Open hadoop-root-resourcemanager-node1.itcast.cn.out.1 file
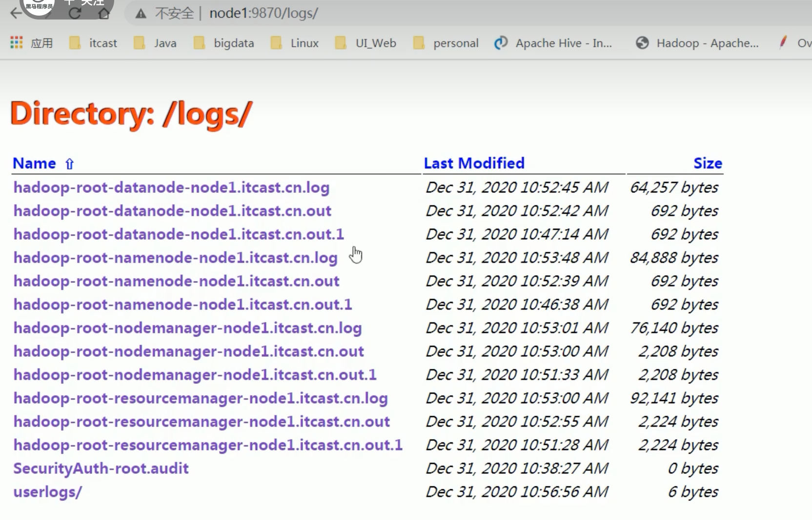The image size is (812, 520). pos(208,445)
